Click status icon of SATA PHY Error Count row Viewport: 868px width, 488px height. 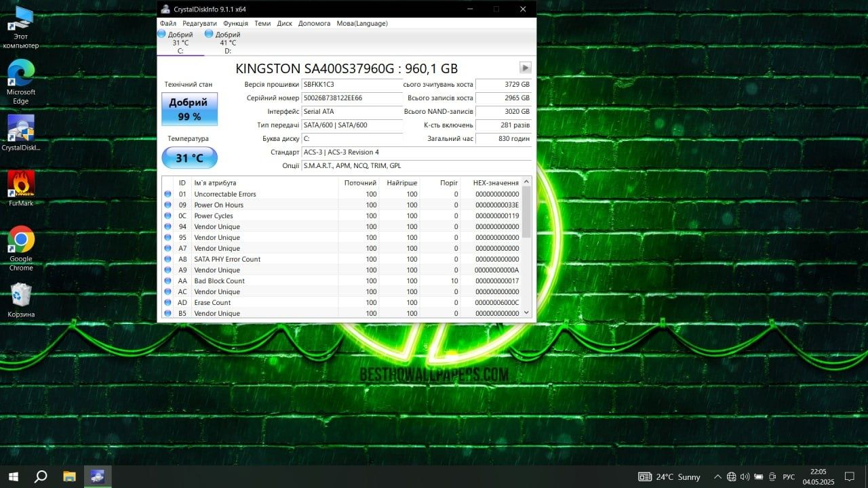tap(167, 260)
